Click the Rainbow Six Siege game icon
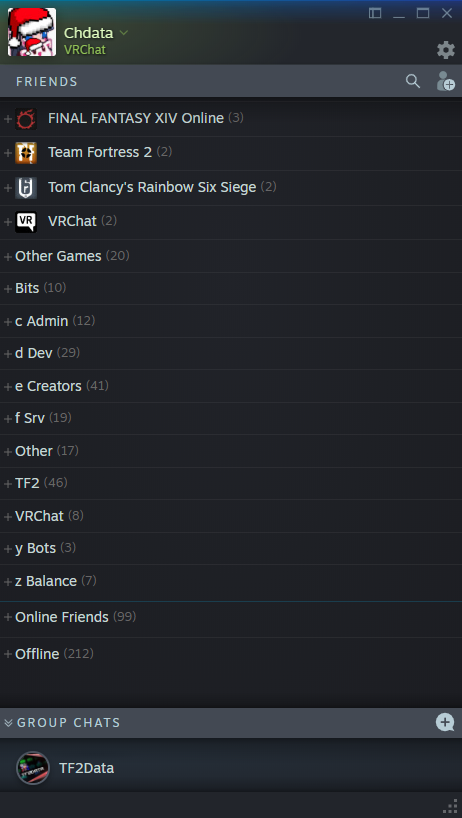462x818 pixels. coord(26,188)
